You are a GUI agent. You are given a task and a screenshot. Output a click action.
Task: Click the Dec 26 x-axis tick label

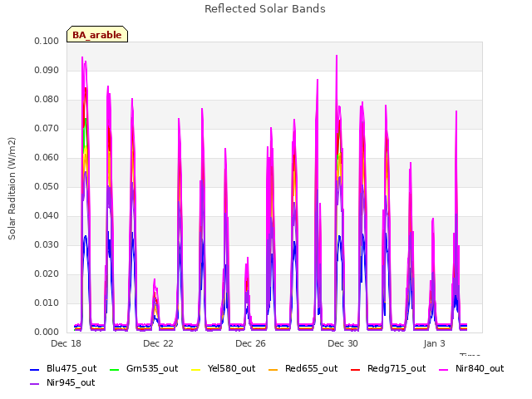(x=250, y=343)
